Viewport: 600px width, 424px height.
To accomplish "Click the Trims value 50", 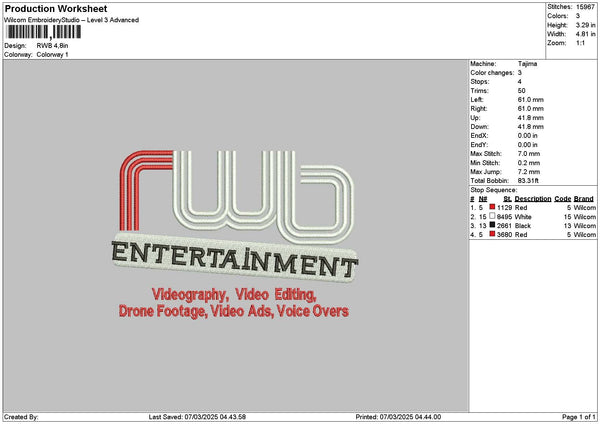I will click(522, 91).
